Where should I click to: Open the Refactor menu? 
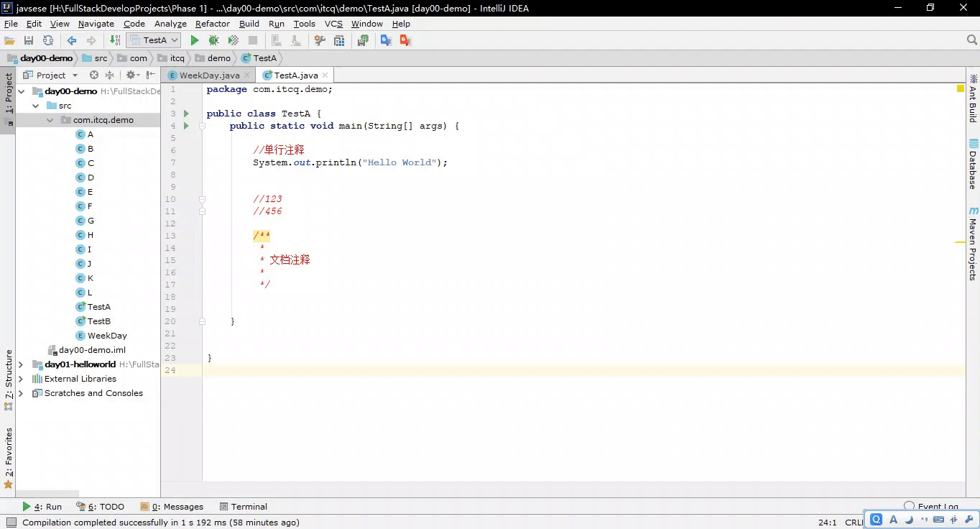coord(213,24)
